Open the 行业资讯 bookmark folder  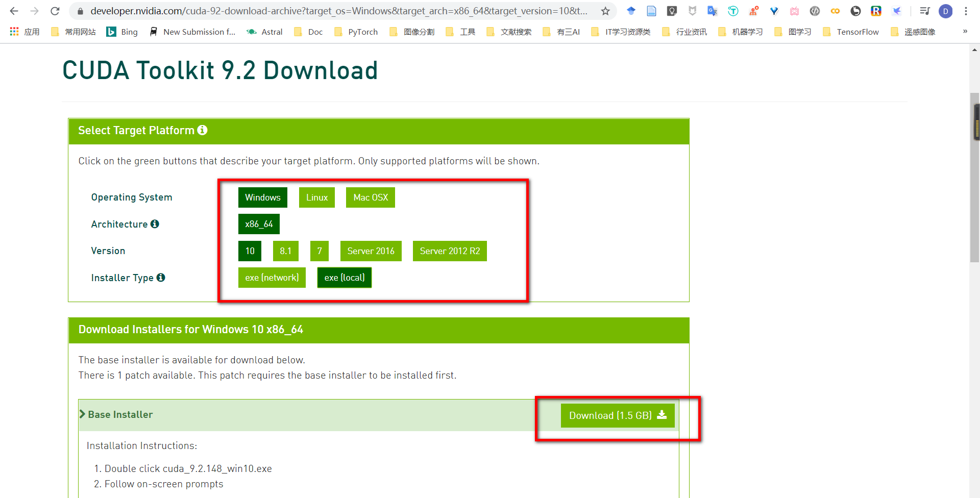click(684, 32)
